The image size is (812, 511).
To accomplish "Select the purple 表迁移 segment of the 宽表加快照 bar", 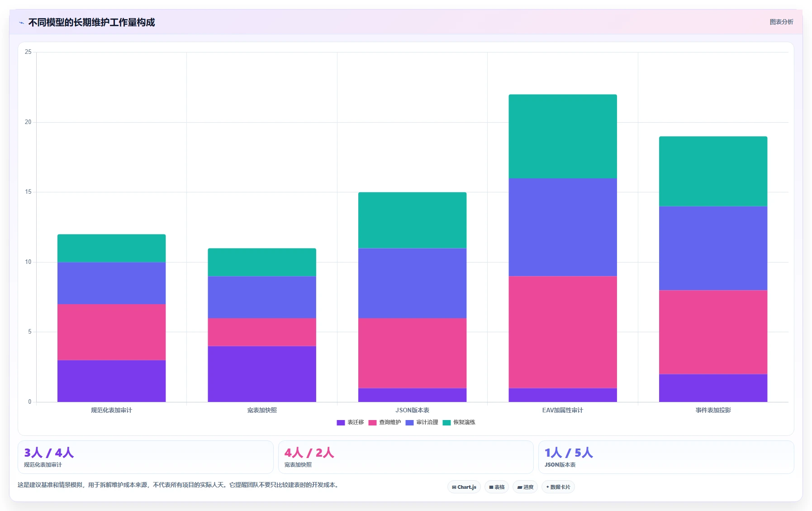I will coord(262,374).
